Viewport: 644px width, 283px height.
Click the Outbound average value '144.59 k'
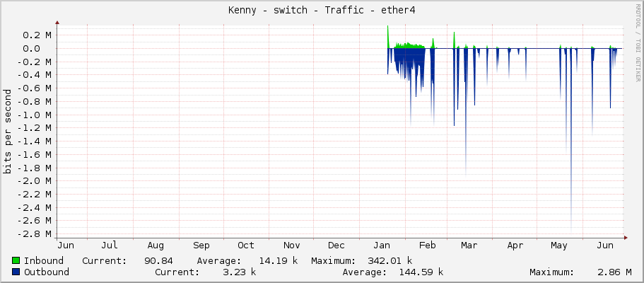[421, 272]
